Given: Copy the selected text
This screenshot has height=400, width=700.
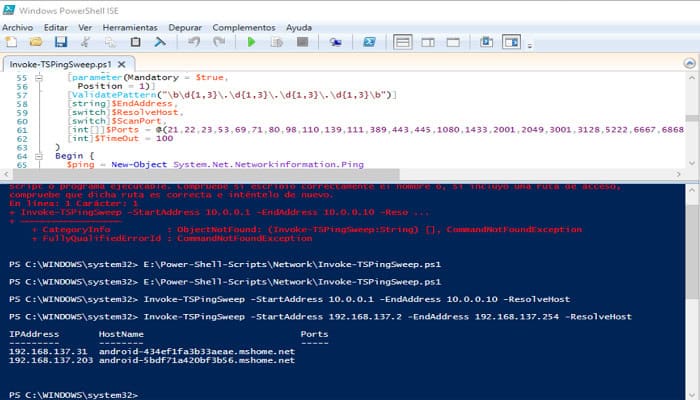Looking at the screenshot, I should (110, 42).
